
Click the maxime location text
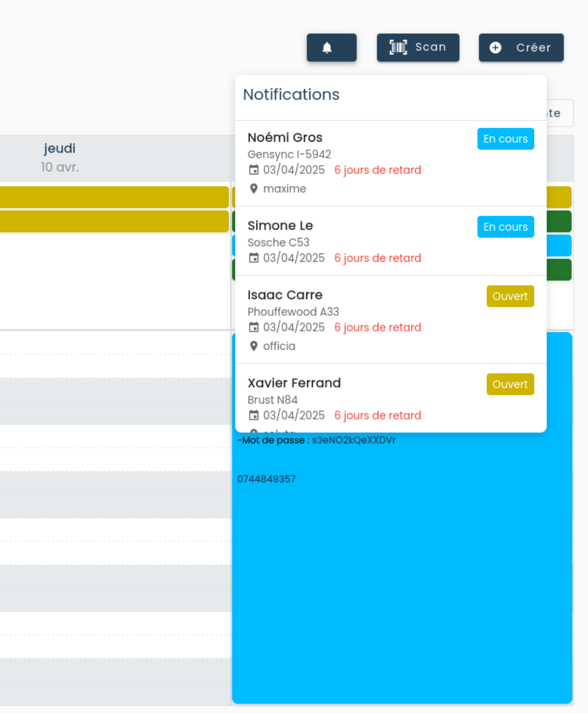284,189
